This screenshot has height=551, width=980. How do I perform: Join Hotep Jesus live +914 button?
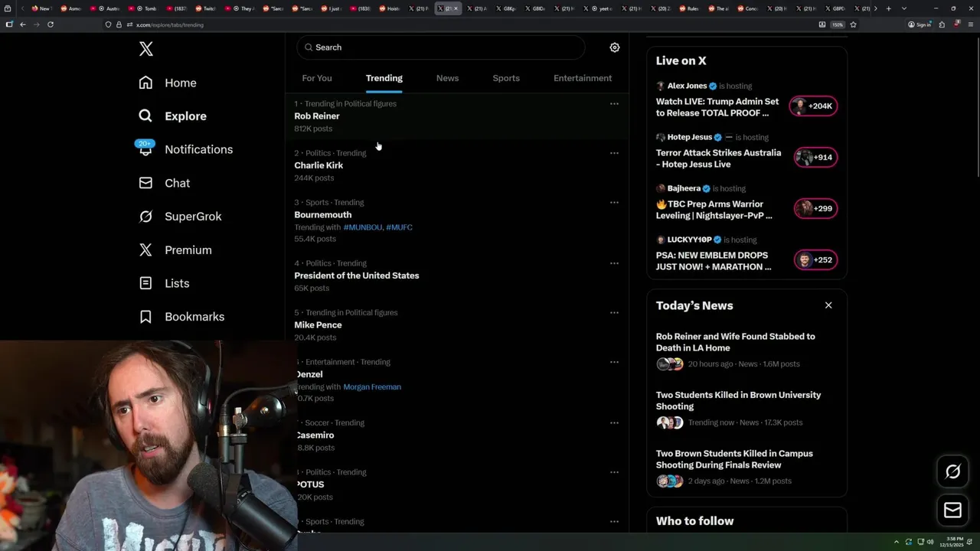pos(815,158)
